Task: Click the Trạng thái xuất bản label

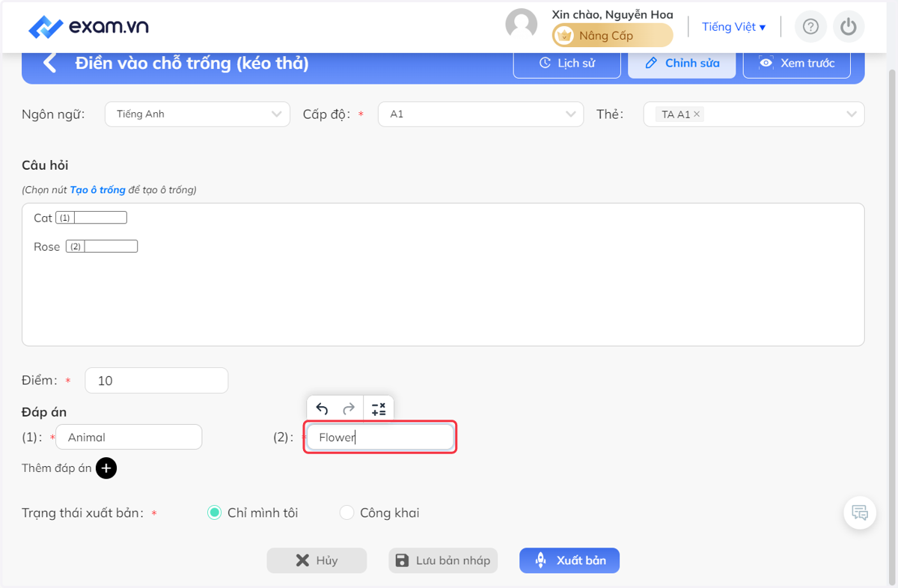Action: pos(82,513)
